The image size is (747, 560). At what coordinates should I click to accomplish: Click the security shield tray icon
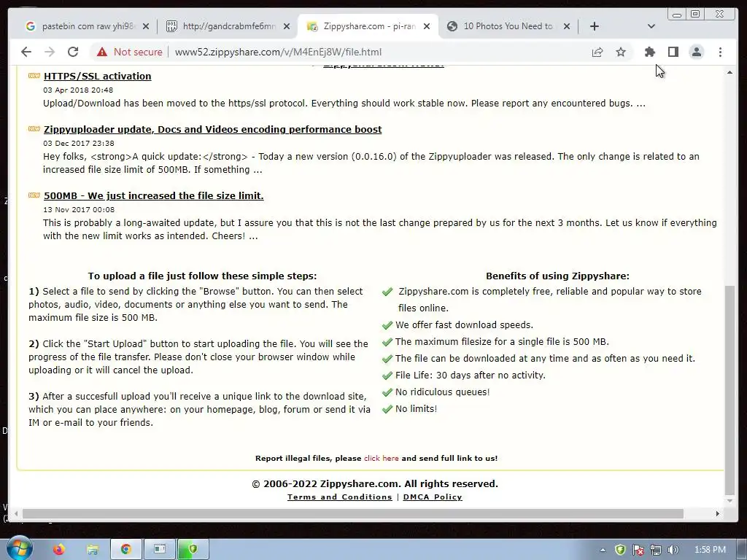(620, 550)
